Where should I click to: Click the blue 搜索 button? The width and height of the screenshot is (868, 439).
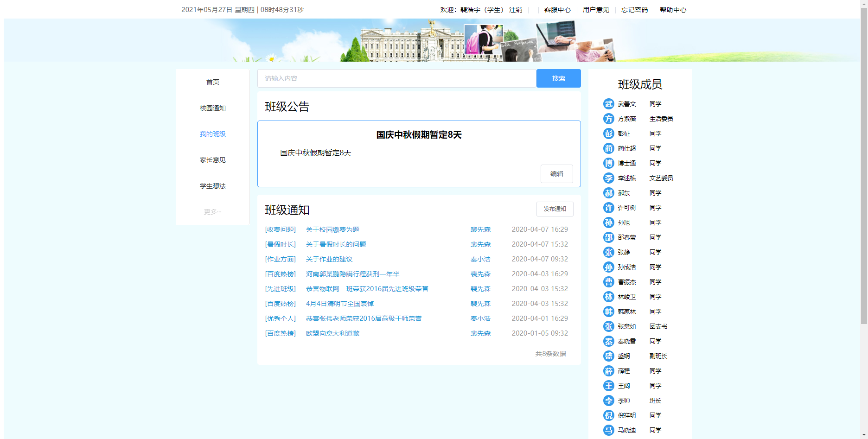pos(558,78)
